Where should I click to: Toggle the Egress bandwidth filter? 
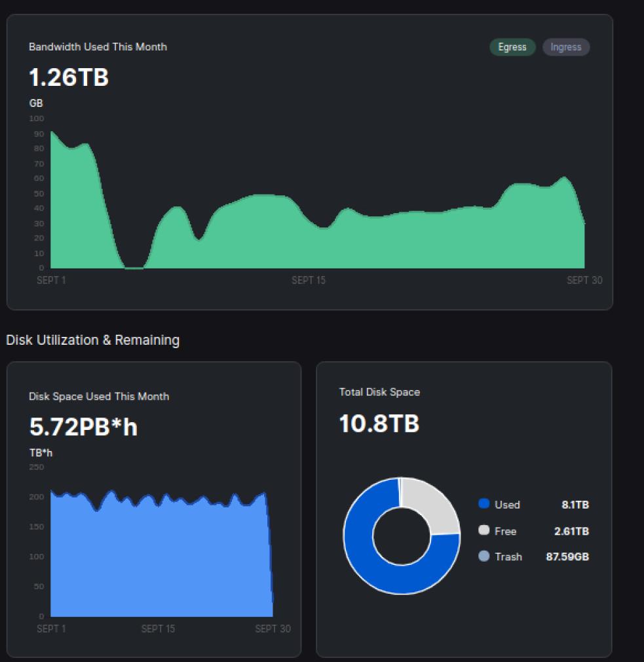coord(512,47)
